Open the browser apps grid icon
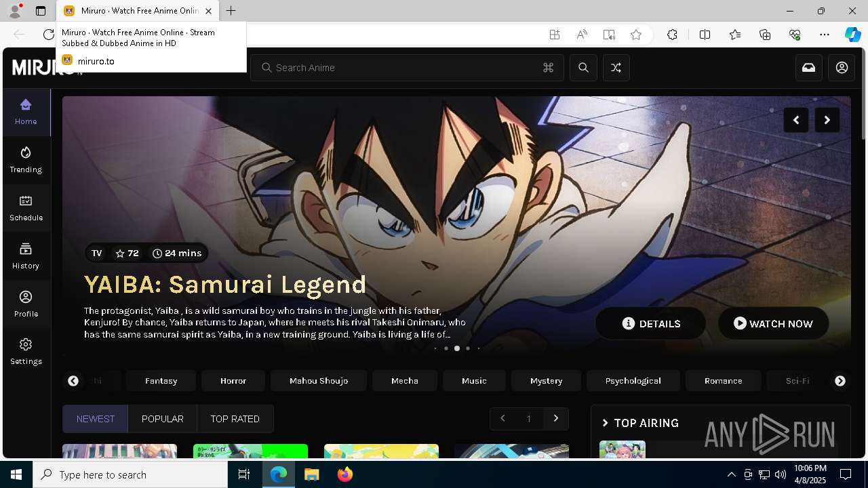868x488 pixels. (555, 35)
